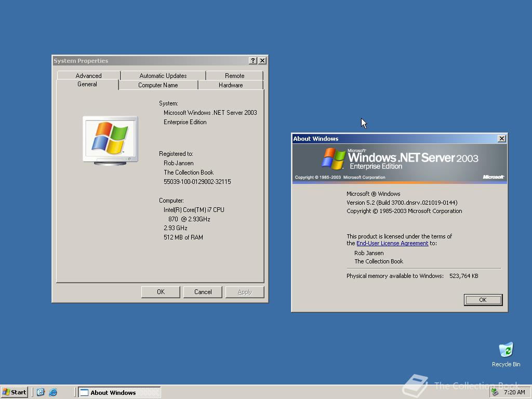Viewport: 532px width, 399px height.
Task: Click 'The Collection Book' in System Properties
Action: click(189, 172)
